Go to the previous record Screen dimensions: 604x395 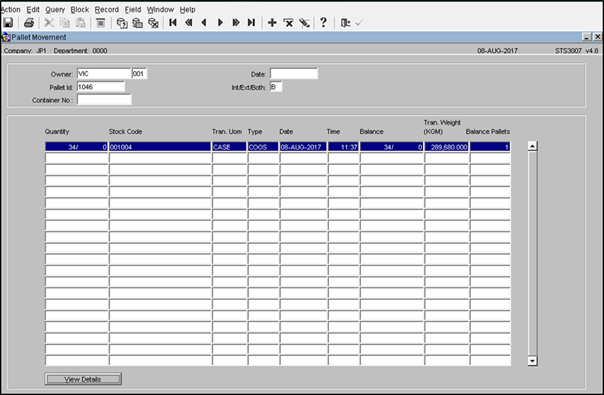pos(204,23)
